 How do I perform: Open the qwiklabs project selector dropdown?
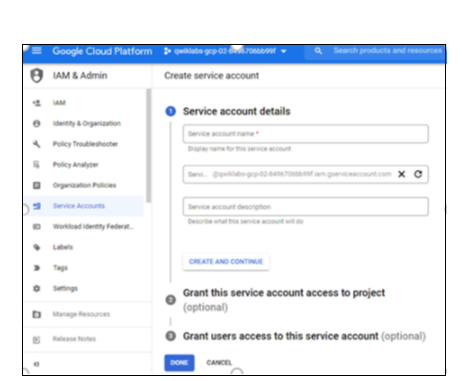point(225,51)
